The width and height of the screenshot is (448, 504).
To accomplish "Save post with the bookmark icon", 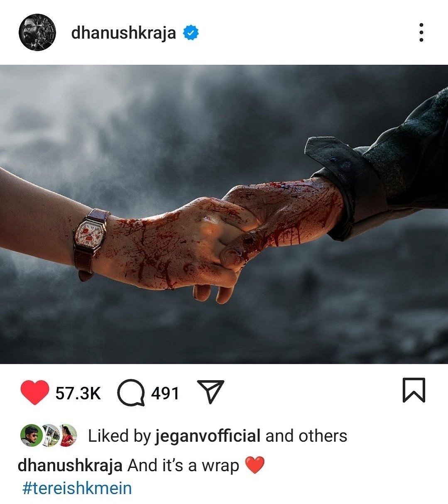I will (414, 390).
